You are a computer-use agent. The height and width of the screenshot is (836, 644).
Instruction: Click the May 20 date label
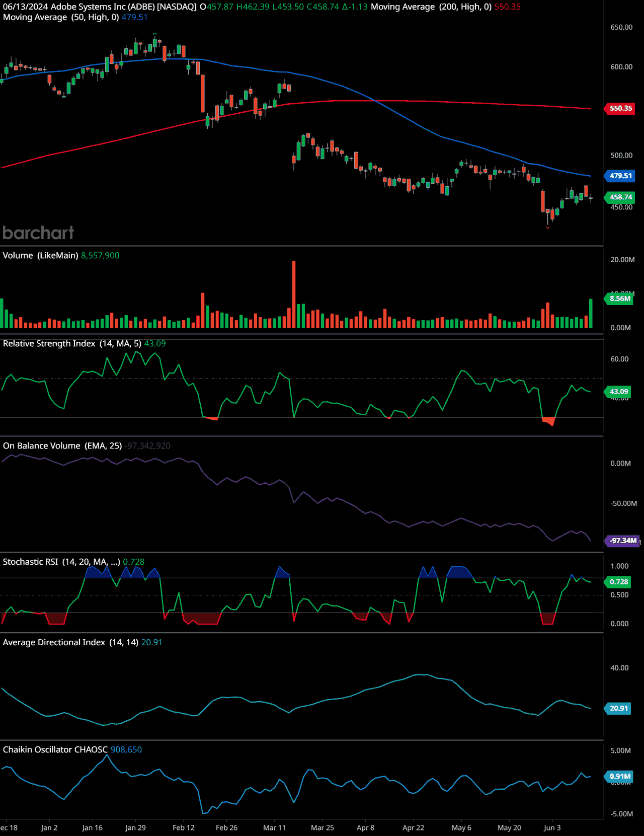tap(509, 827)
